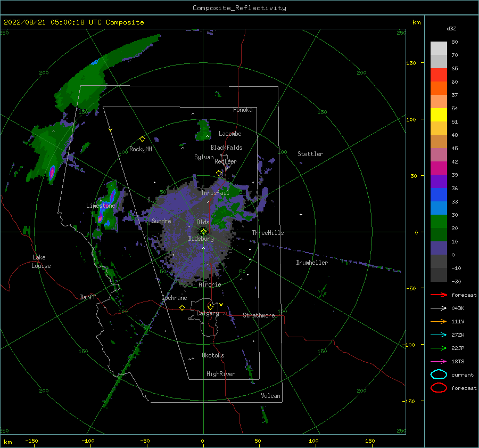Click the Olds town label
This screenshot has height=448, width=479.
203,222
